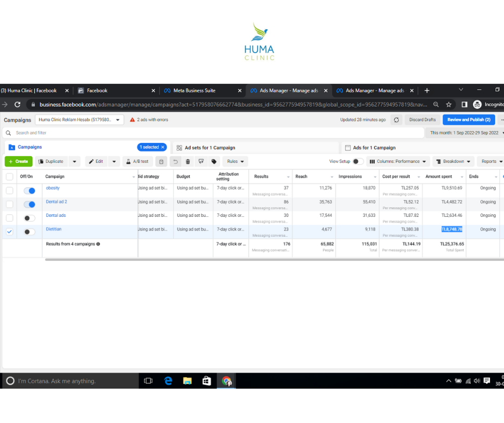Click the export/share icon in toolbar

(201, 162)
